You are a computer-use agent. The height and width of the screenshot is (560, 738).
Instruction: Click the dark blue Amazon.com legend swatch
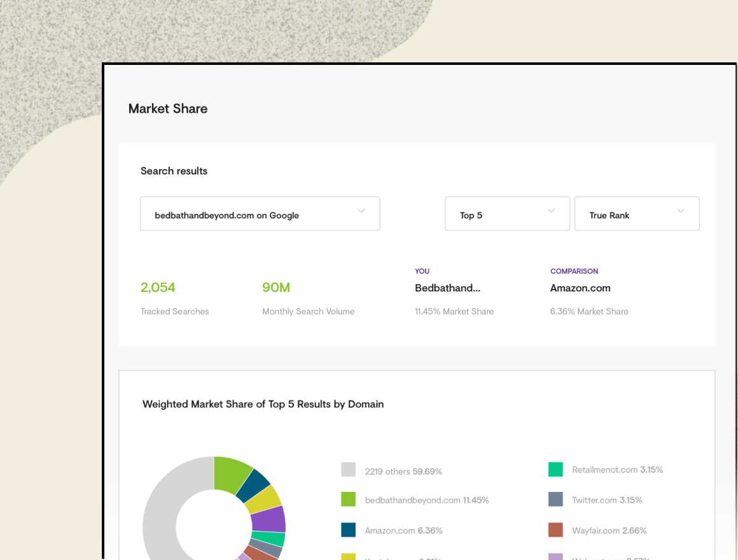pos(348,530)
